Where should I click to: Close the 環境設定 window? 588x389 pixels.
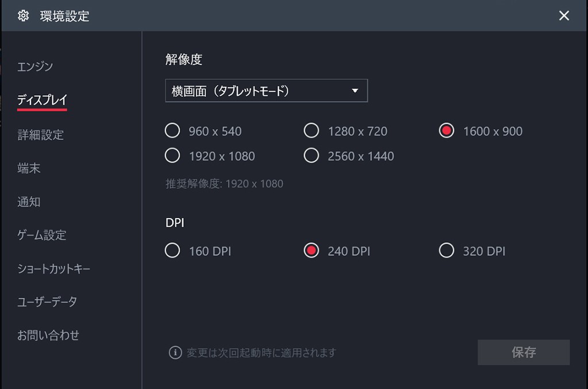coord(564,16)
